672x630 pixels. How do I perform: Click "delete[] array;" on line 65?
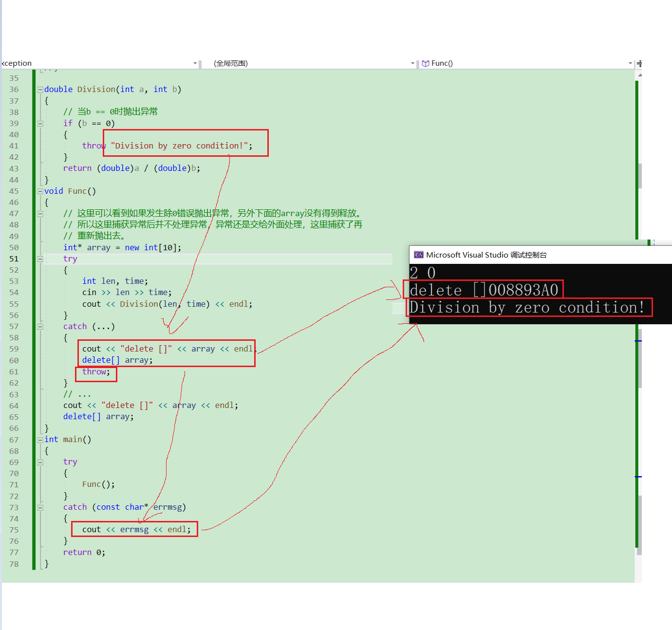(98, 417)
